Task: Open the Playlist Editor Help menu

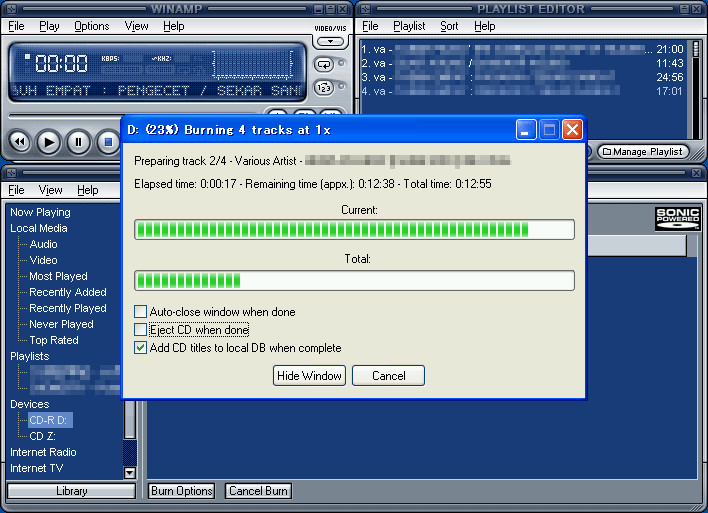Action: [484, 26]
